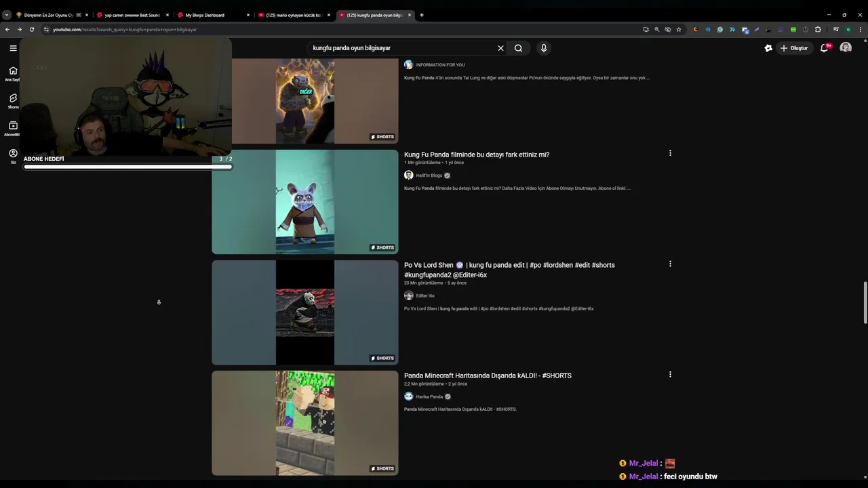Open Shorts from the left sidebar
Screen dimensions: 868x488
pyautogui.click(x=13, y=101)
